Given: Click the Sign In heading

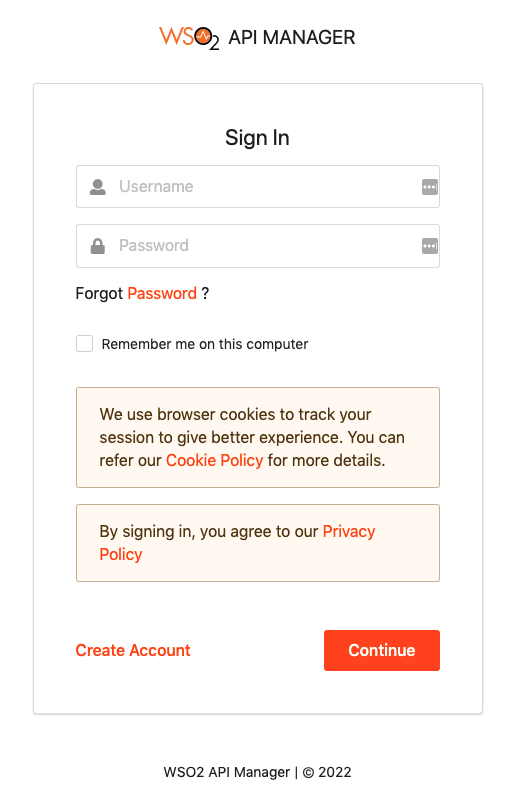Looking at the screenshot, I should pyautogui.click(x=258, y=138).
